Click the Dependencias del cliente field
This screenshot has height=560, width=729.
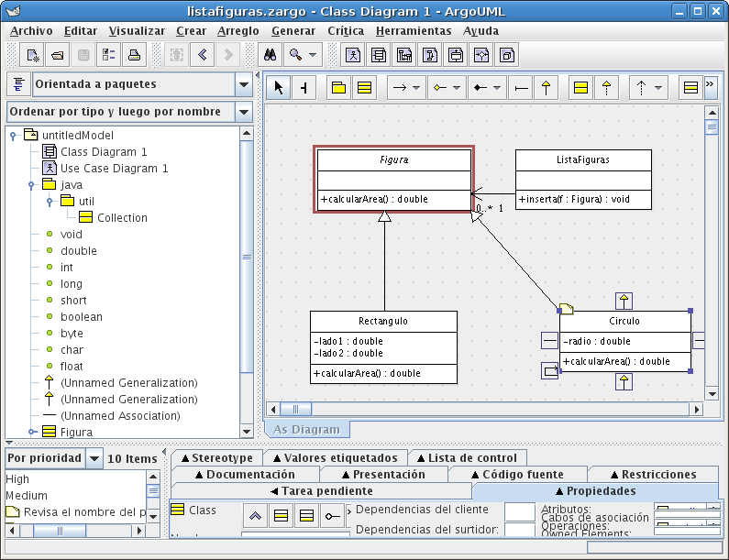click(519, 511)
